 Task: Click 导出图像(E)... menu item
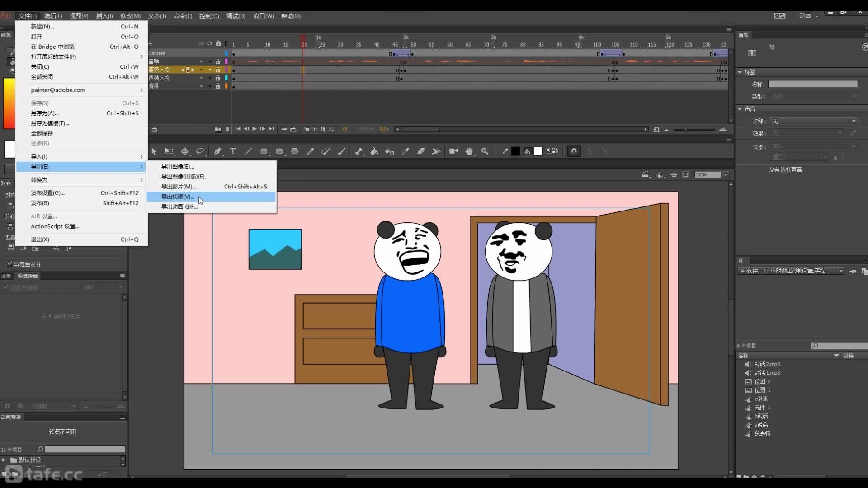[x=211, y=167]
